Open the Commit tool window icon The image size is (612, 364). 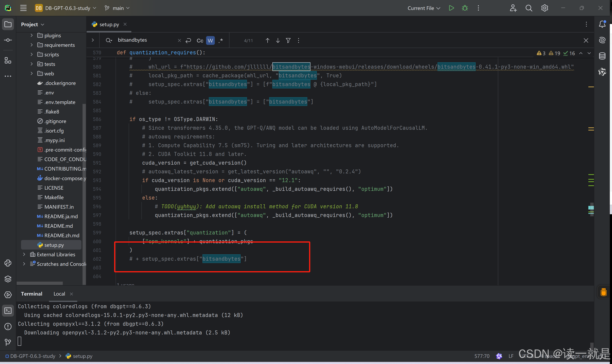click(x=8, y=40)
